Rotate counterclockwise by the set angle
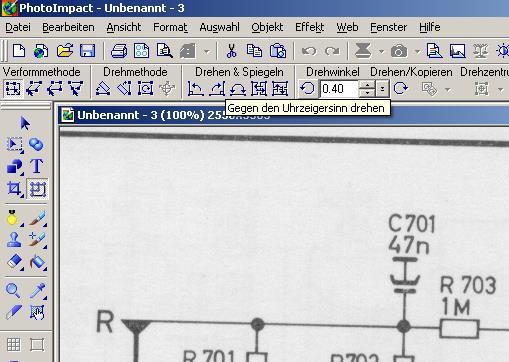 tap(307, 89)
